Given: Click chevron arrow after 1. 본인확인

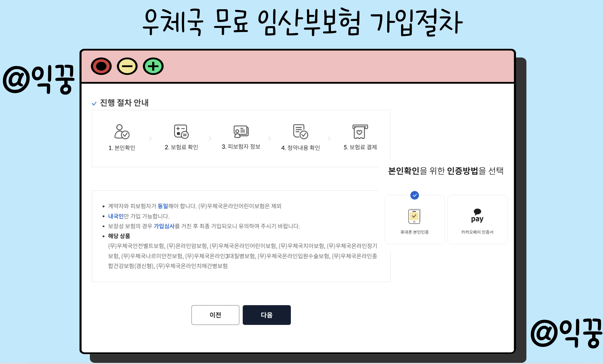Looking at the screenshot, I should (x=150, y=139).
